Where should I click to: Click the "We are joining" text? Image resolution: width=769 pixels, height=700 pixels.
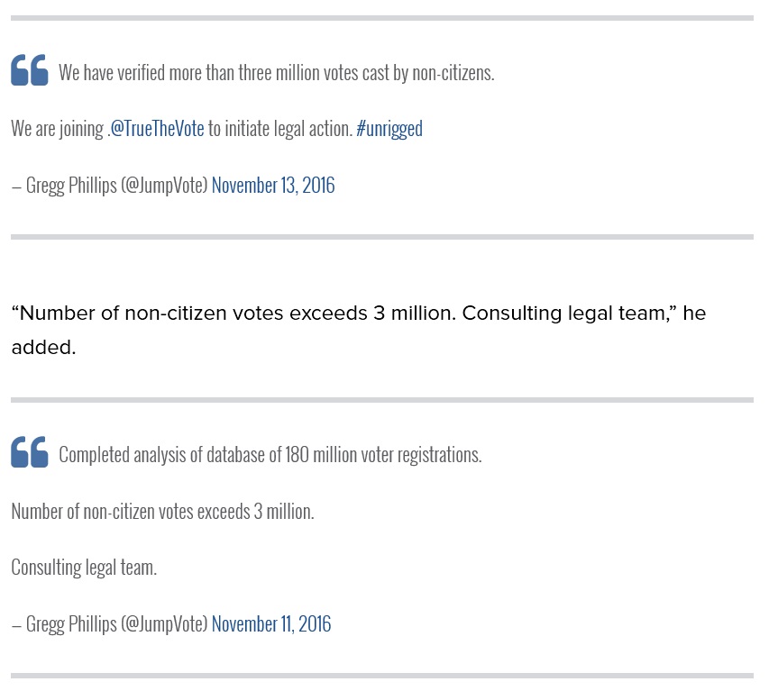[58, 129]
